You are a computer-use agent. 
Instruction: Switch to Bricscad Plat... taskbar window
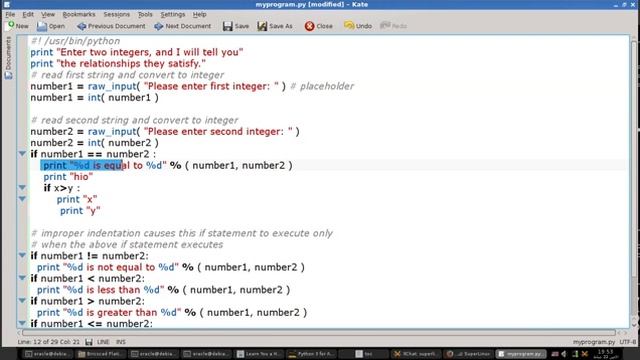click(x=101, y=354)
